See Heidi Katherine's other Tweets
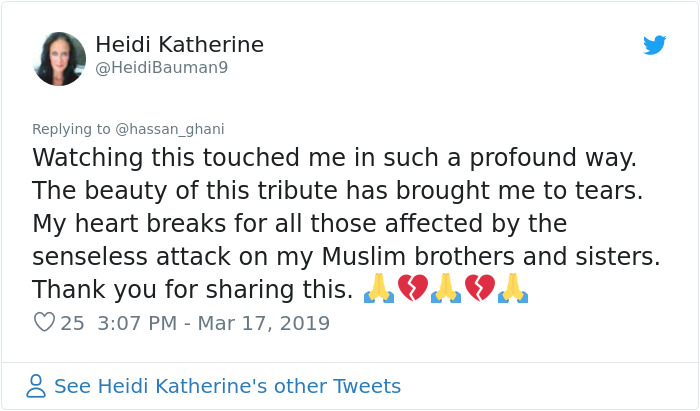 pos(227,386)
